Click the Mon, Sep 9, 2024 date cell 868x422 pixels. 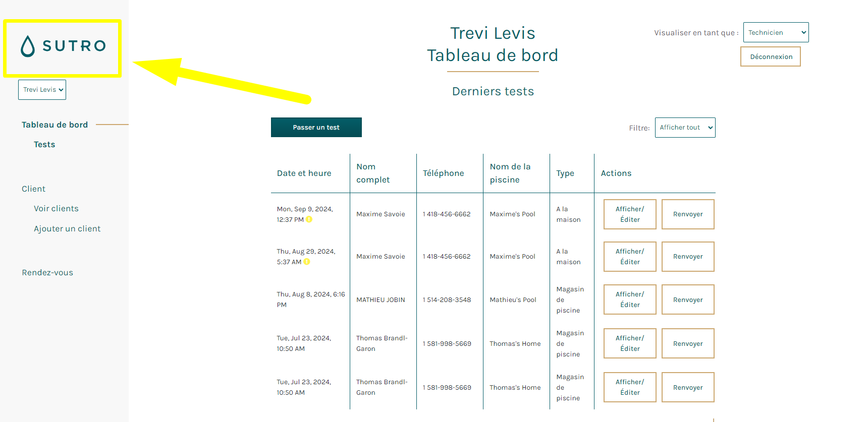pyautogui.click(x=305, y=214)
